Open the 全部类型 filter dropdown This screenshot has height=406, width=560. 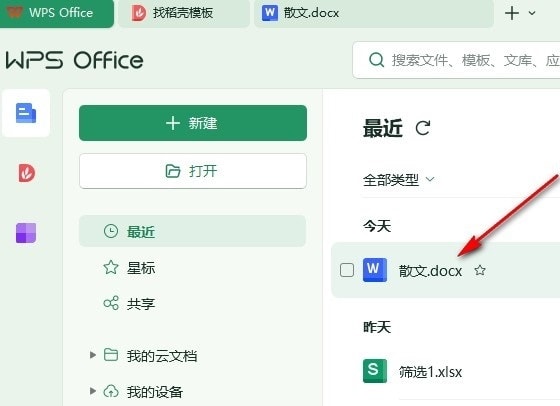[398, 180]
